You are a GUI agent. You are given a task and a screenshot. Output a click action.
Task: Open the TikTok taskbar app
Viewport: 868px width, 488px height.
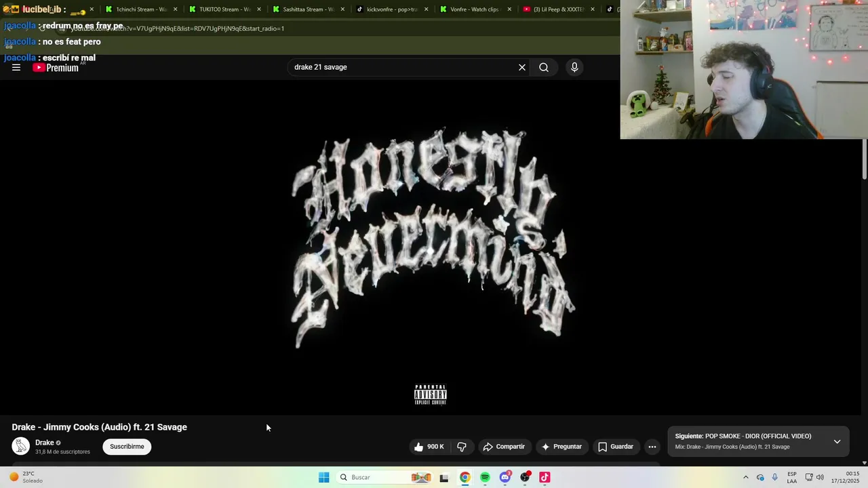coord(545,477)
